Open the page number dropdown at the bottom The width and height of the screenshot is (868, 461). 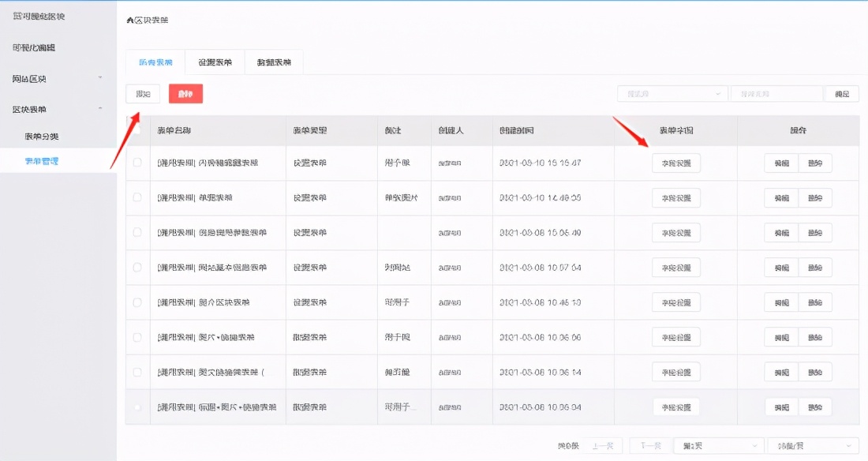click(x=717, y=444)
